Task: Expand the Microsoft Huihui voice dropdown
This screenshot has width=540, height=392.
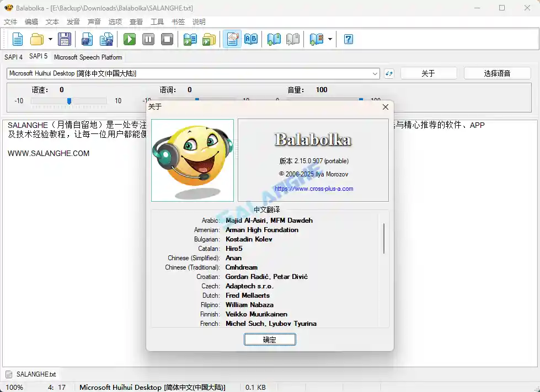Action: [x=375, y=73]
